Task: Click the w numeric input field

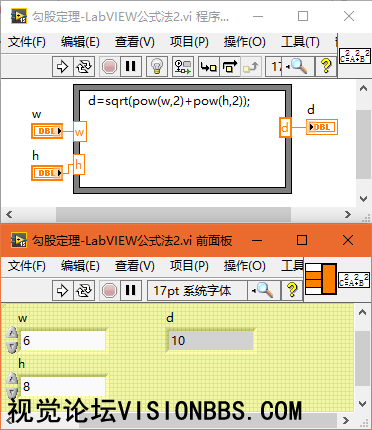Action: point(63,340)
